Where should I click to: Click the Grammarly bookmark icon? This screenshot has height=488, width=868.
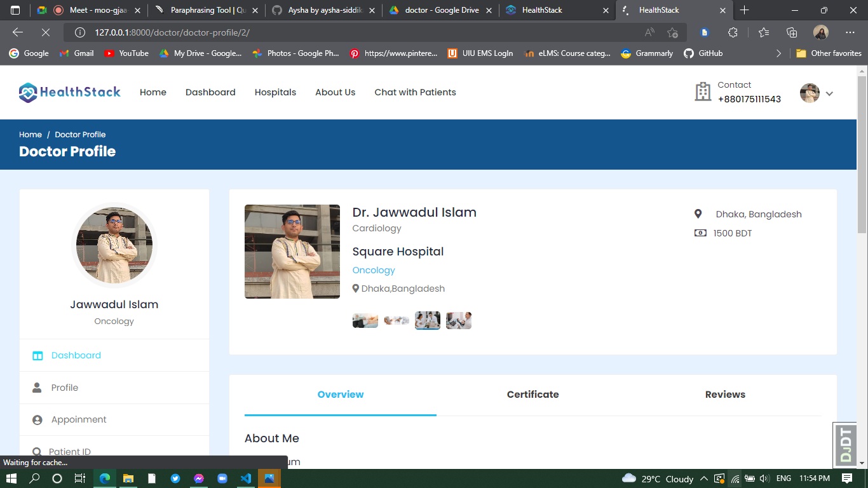pyautogui.click(x=625, y=53)
